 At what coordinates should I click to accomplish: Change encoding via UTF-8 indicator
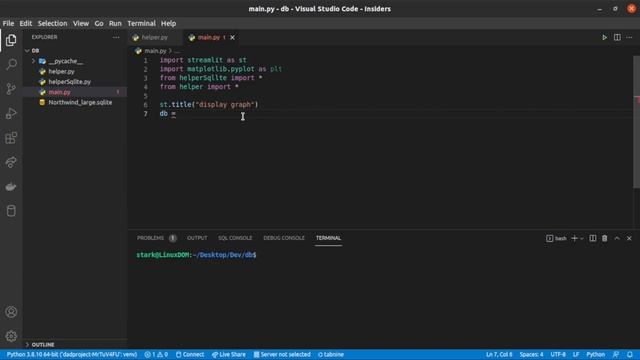point(558,354)
